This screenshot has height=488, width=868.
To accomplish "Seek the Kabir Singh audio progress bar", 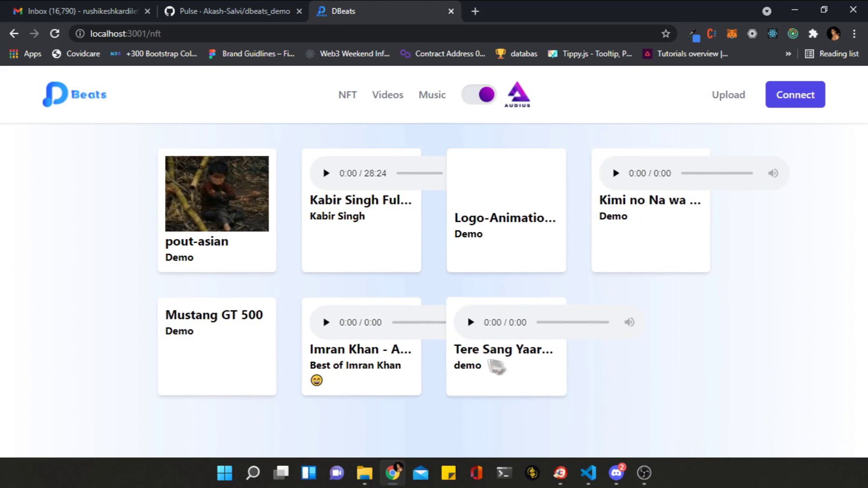I will pyautogui.click(x=420, y=173).
